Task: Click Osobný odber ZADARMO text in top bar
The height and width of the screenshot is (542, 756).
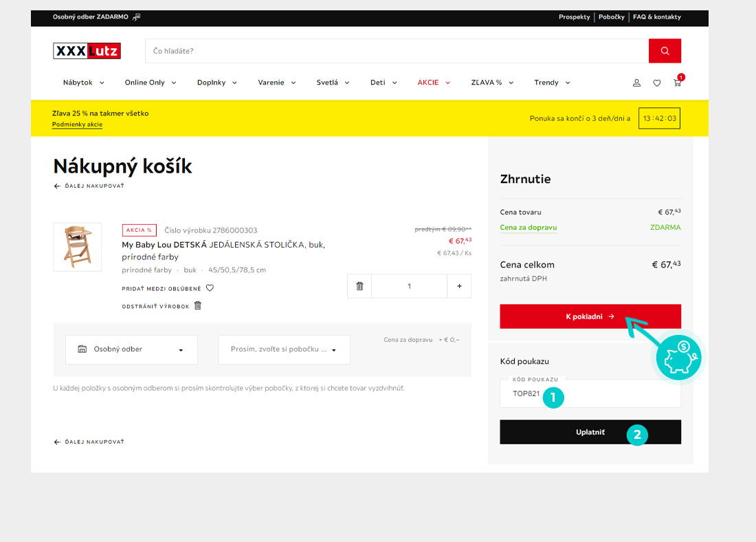Action: point(91,17)
